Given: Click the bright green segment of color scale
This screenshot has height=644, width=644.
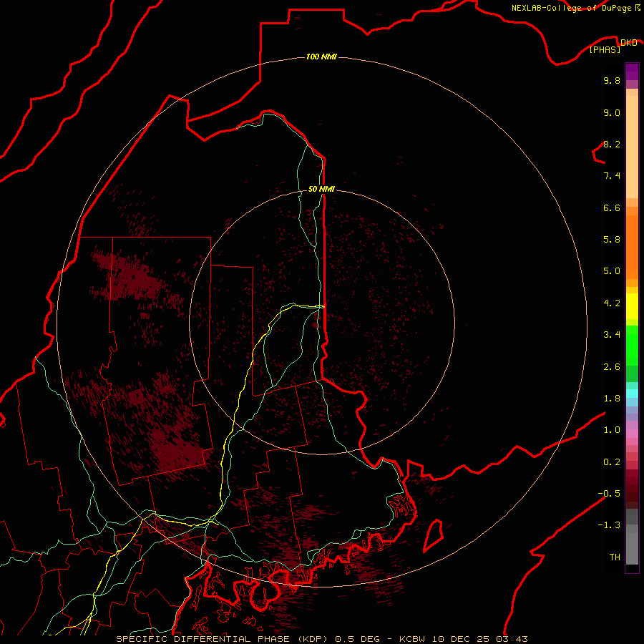Looking at the screenshot, I should click(x=632, y=345).
